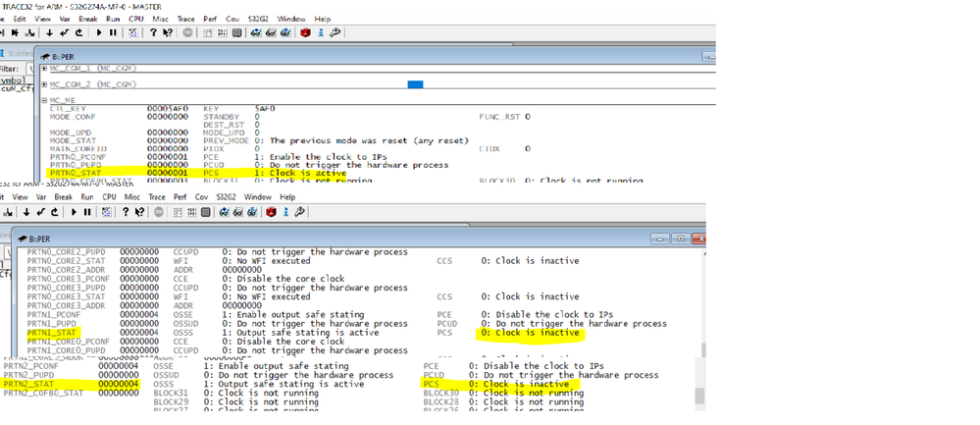Screen dimensions: 980x425
Task: Expand the MC_CGM_2 tree node
Action: coord(44,84)
